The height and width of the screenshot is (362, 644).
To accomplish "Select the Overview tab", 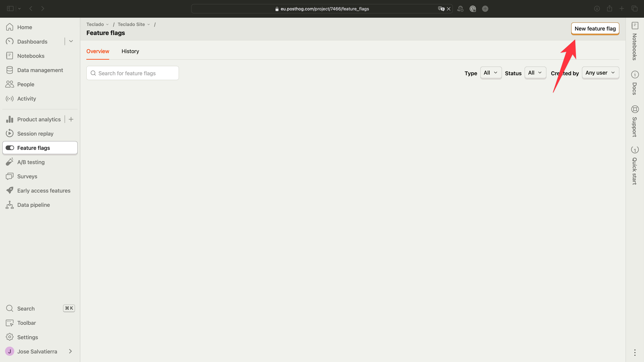I will 98,51.
